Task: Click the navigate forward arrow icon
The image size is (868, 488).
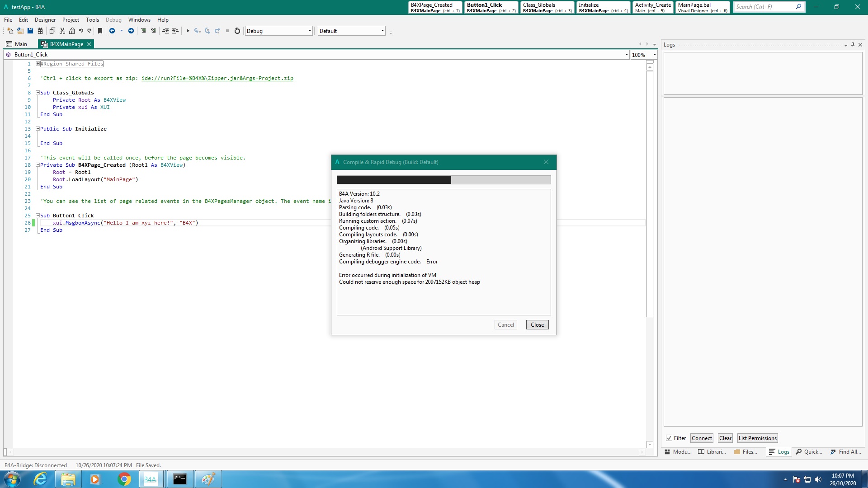Action: click(x=131, y=31)
